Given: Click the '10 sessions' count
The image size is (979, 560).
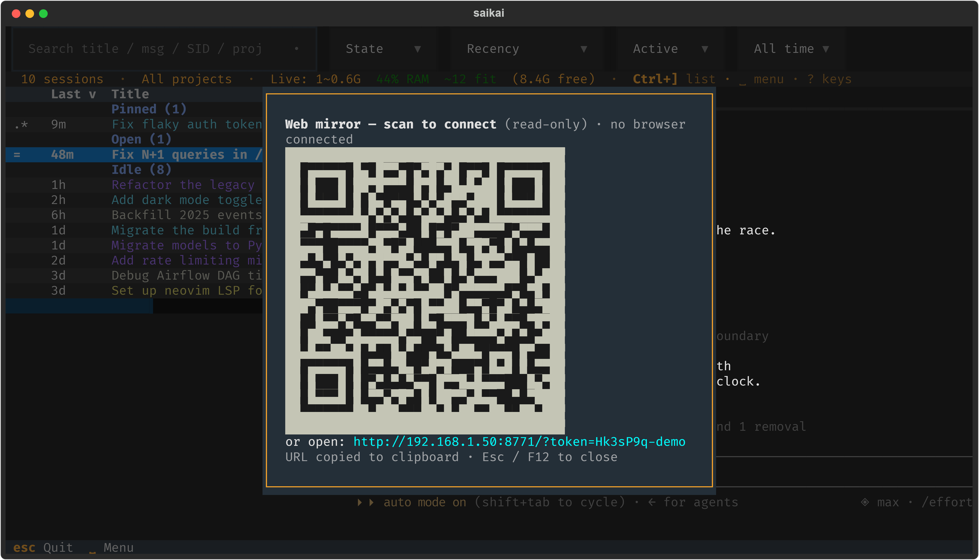Looking at the screenshot, I should [x=62, y=79].
